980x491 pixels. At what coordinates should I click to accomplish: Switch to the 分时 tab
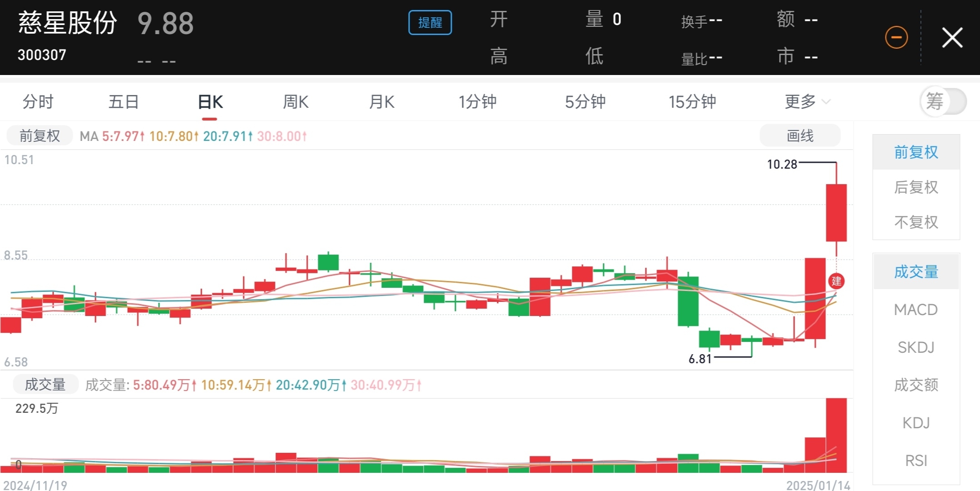tap(38, 101)
